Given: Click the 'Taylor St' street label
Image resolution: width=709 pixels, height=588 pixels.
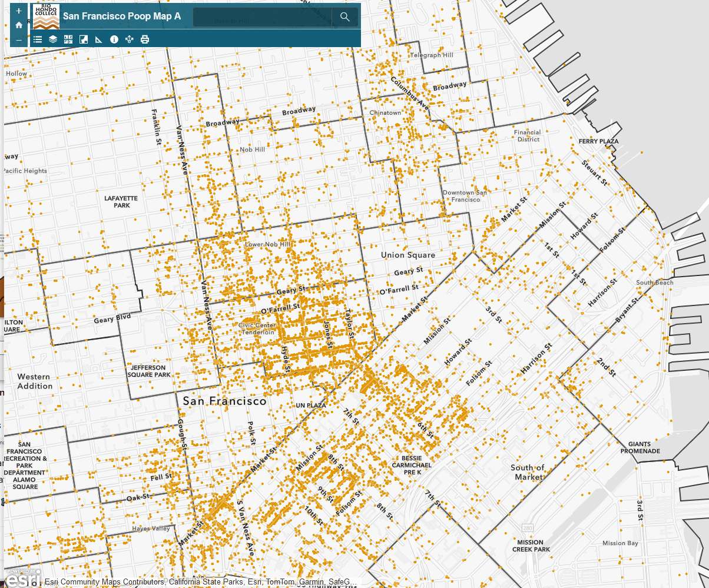Looking at the screenshot, I should (x=350, y=324).
